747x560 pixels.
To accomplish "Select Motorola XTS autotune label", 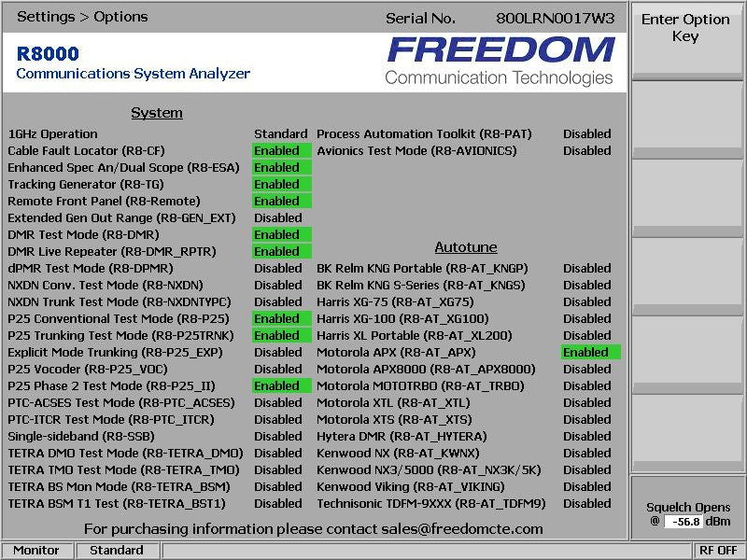I will point(394,419).
